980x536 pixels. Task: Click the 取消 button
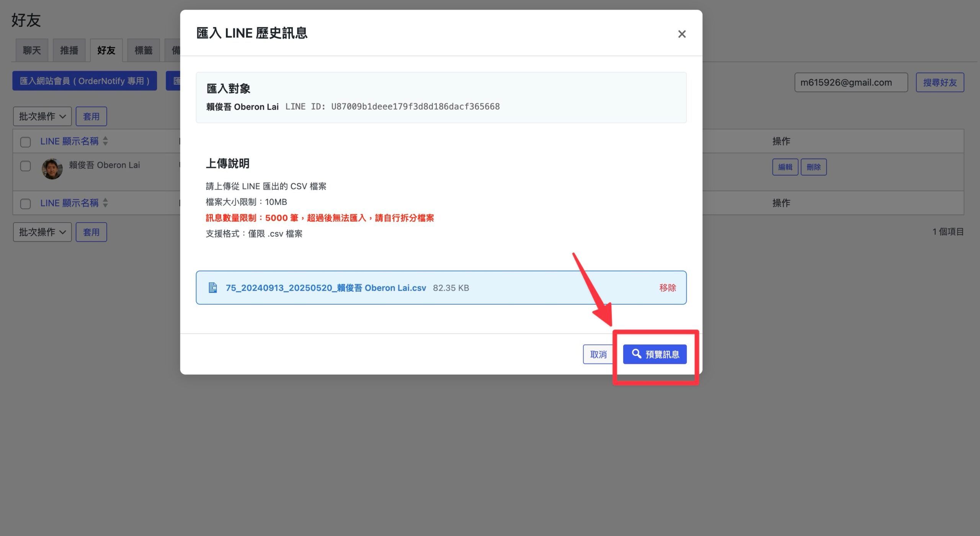[598, 354]
